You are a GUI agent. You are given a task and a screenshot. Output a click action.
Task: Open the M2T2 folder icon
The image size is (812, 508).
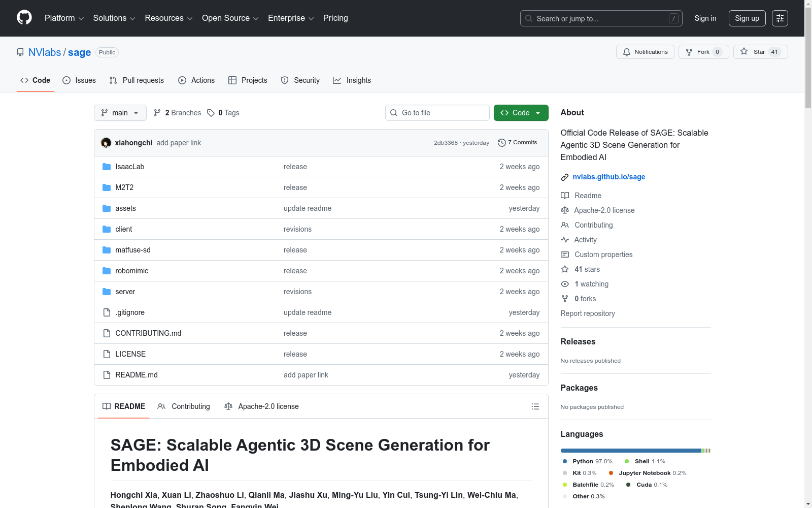pyautogui.click(x=107, y=187)
